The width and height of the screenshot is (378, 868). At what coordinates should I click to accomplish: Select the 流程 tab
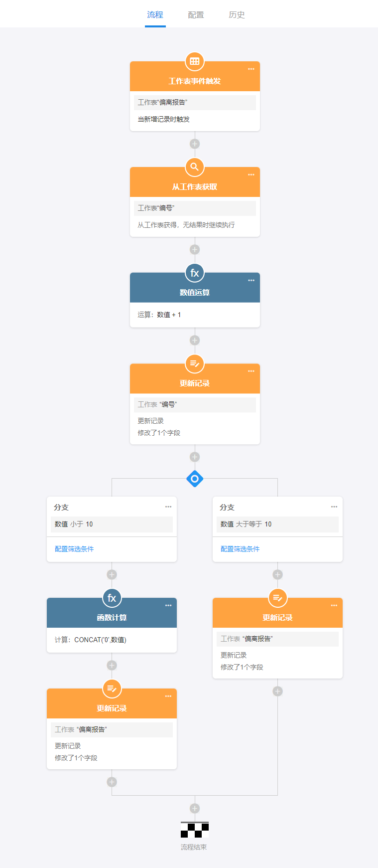(x=155, y=15)
